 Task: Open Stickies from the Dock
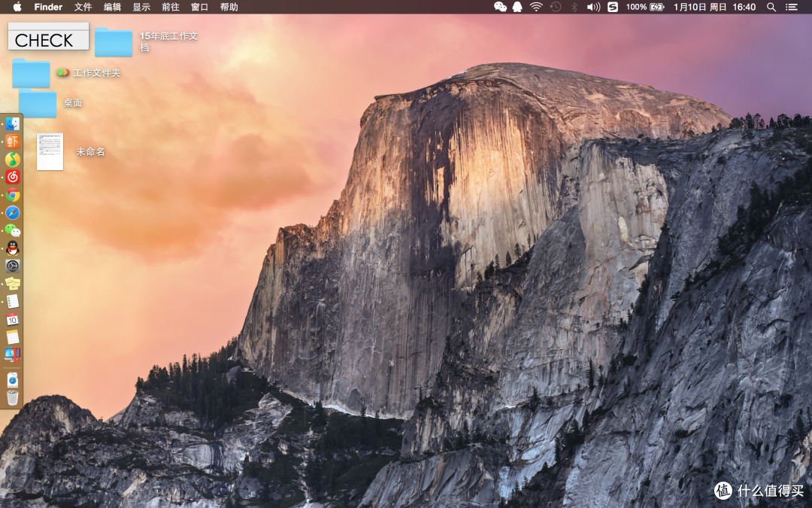pyautogui.click(x=13, y=284)
